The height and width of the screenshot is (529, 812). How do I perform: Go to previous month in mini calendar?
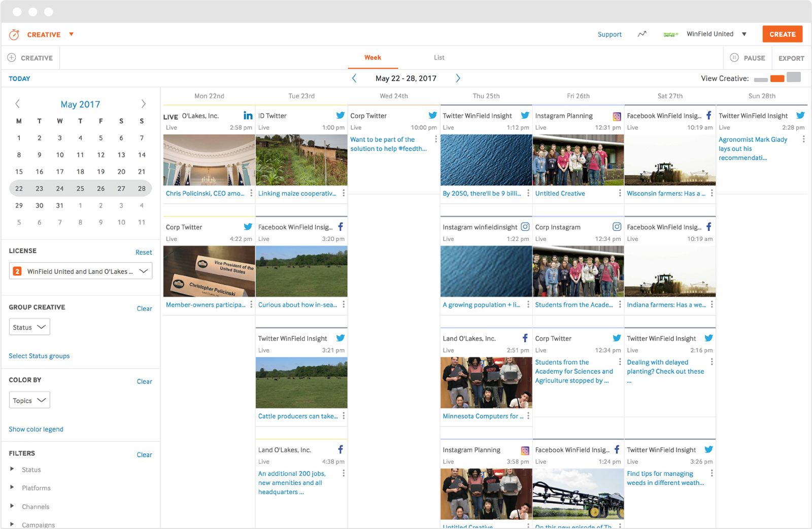tap(18, 104)
